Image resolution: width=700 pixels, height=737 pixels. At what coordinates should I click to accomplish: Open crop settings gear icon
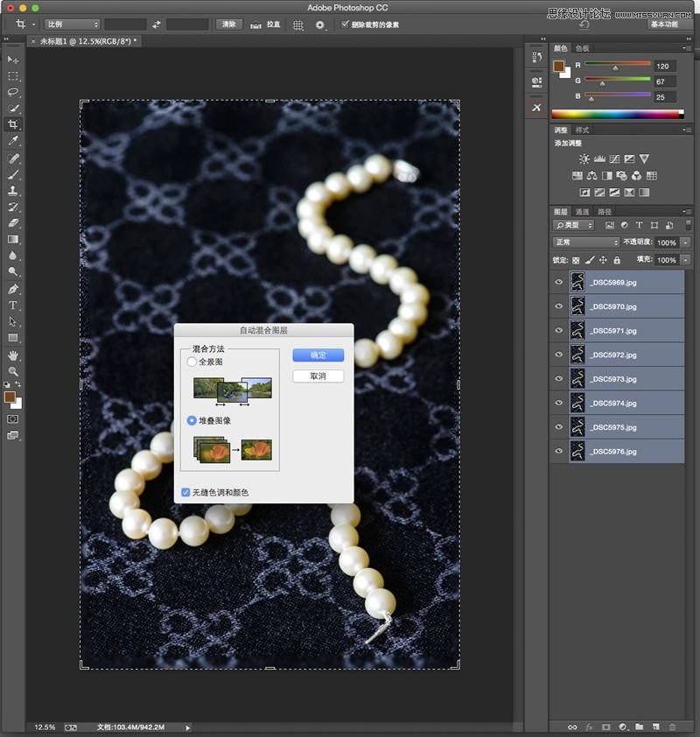click(320, 25)
